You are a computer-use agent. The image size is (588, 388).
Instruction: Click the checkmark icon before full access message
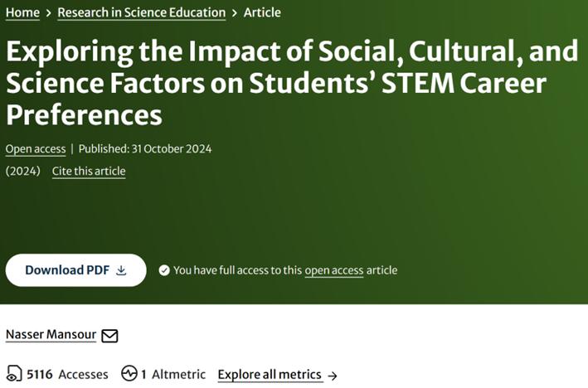[x=164, y=270]
